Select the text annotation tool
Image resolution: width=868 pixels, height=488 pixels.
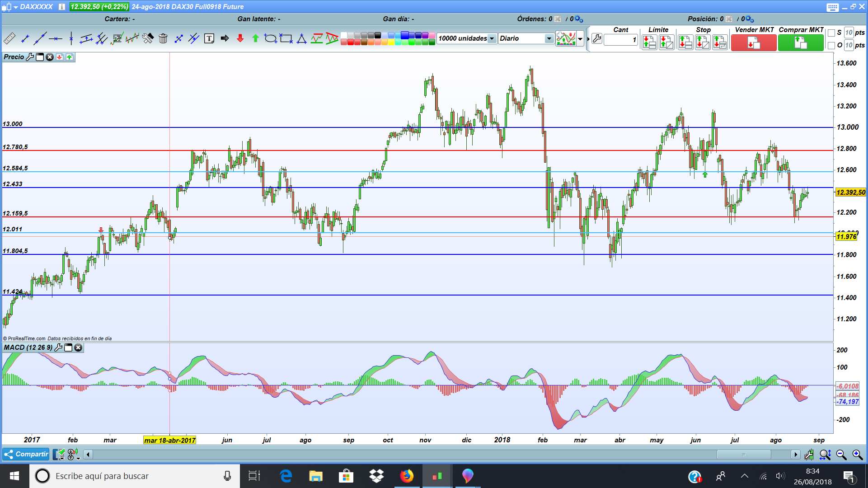tap(209, 39)
